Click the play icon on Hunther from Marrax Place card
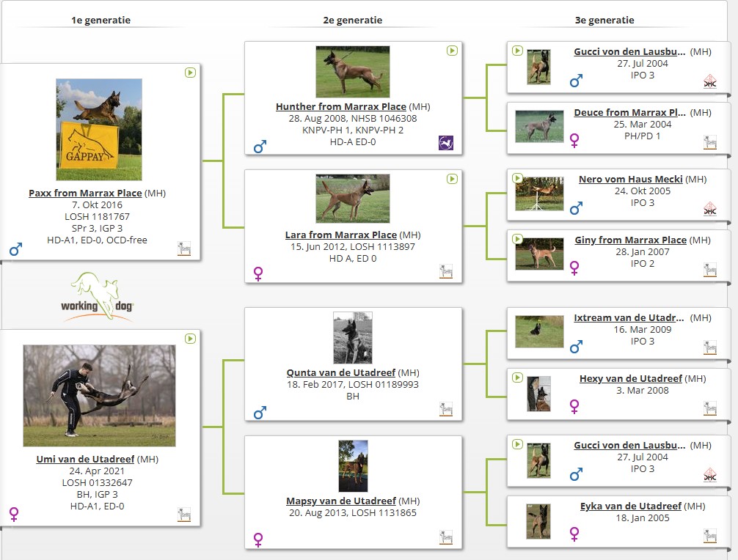This screenshot has width=738, height=560. [453, 51]
